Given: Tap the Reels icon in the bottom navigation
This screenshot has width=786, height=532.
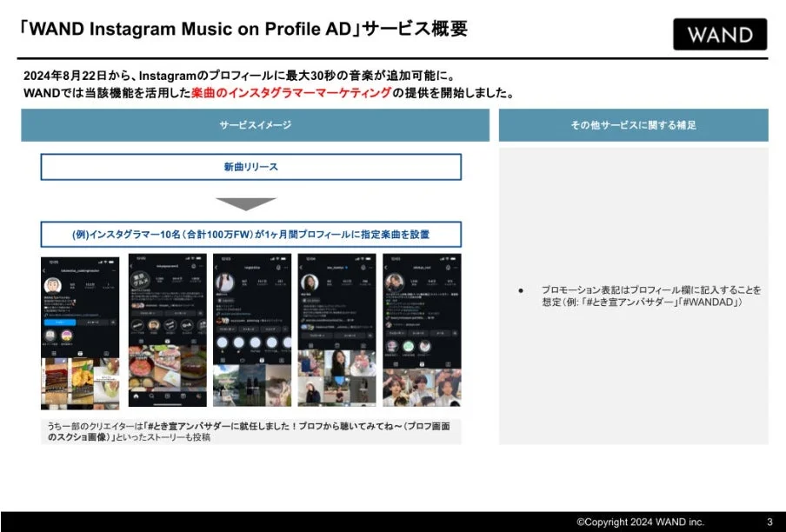Looking at the screenshot, I should (183, 396).
